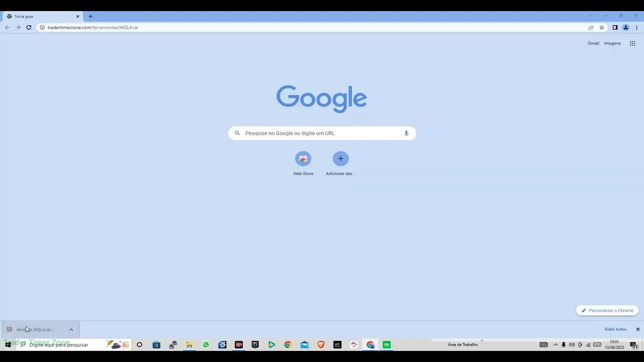Open the Web Store shortcut
The width and height of the screenshot is (644, 362).
tap(303, 163)
